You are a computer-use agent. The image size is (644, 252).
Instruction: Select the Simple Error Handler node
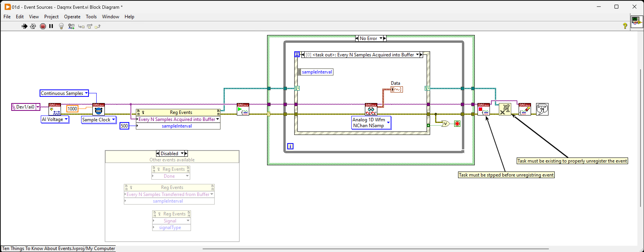tap(542, 109)
